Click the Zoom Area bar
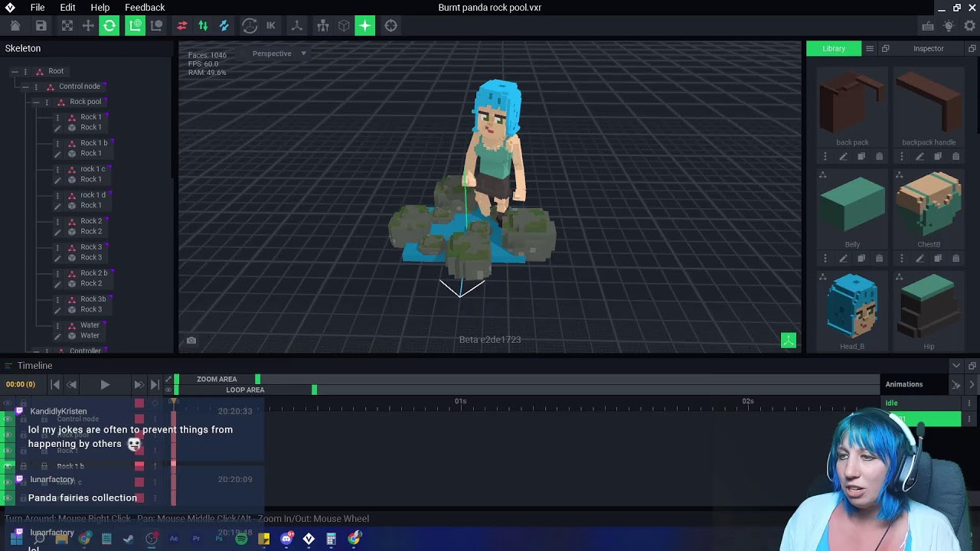Viewport: 980px width, 551px height. tap(217, 379)
